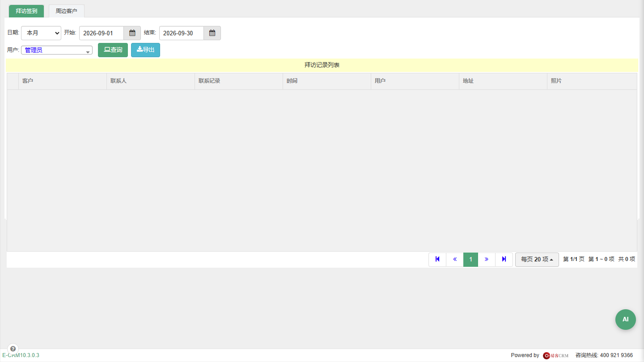Image resolution: width=644 pixels, height=362 pixels.
Task: Expand the 日期 range dropdown showing 本月
Action: tap(41, 33)
